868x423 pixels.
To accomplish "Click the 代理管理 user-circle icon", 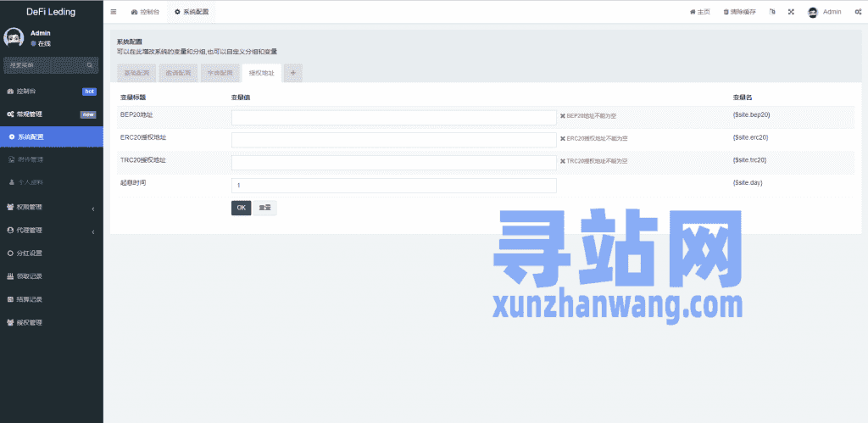I will click(10, 230).
